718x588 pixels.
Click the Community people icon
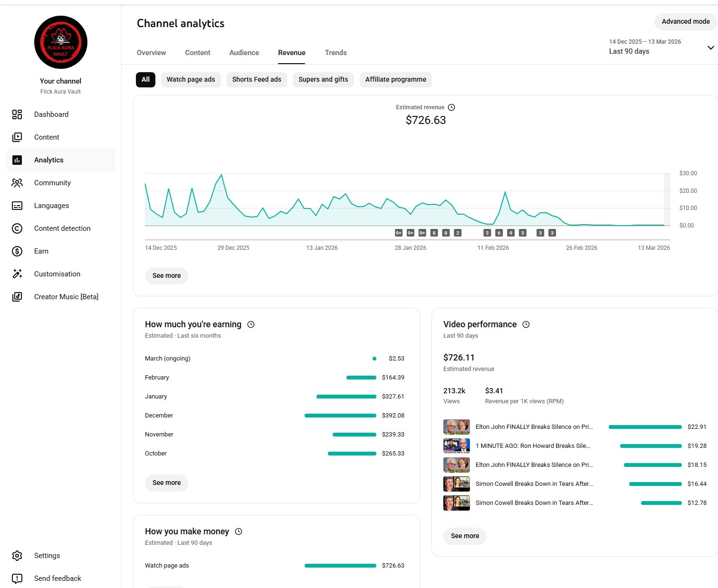(x=17, y=183)
